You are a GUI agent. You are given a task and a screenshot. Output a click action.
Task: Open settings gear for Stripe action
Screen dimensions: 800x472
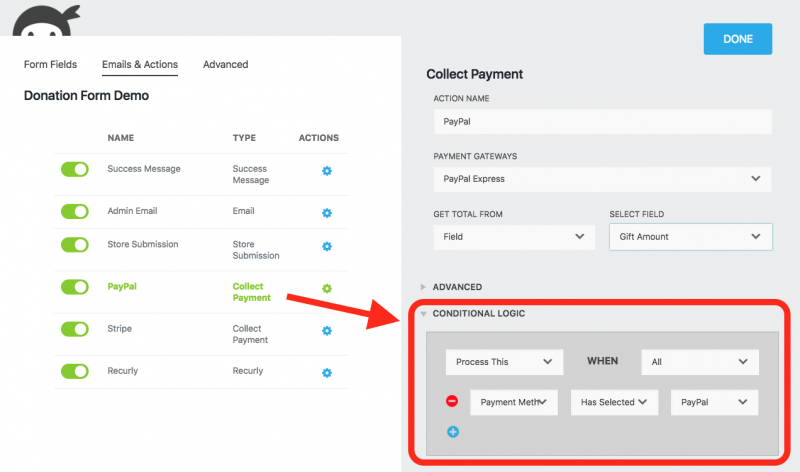(327, 331)
